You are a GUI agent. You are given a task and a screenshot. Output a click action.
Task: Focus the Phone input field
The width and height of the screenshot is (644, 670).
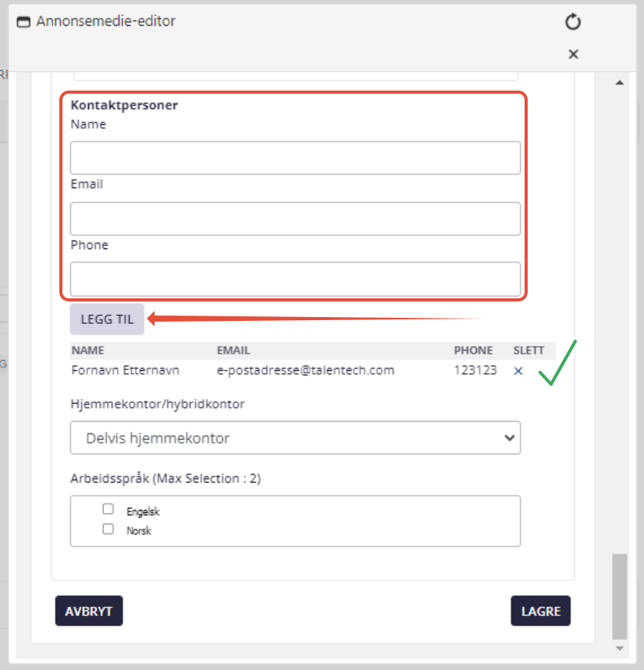296,279
